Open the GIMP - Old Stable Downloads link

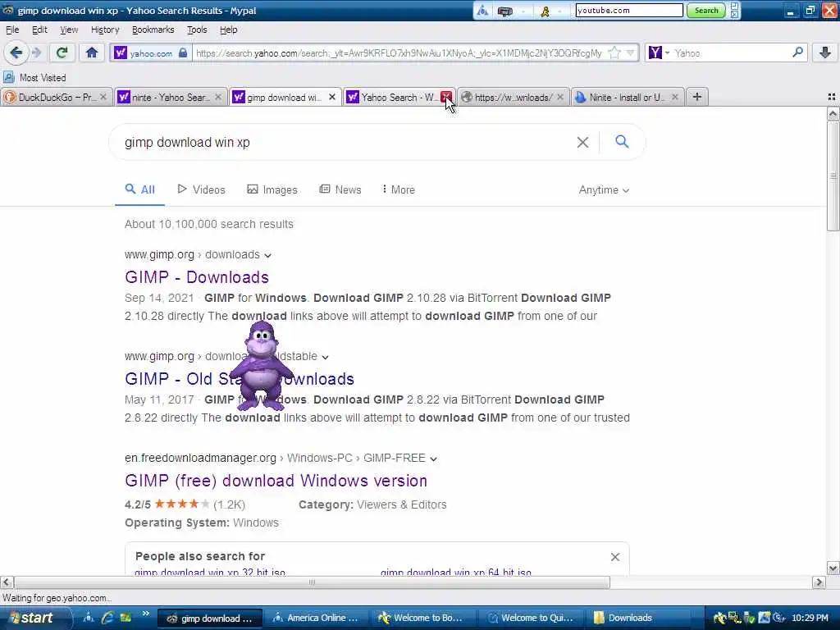[x=240, y=379]
